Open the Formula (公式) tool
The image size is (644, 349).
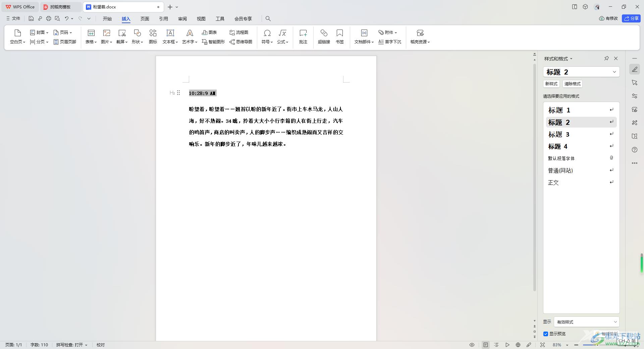[x=282, y=37]
